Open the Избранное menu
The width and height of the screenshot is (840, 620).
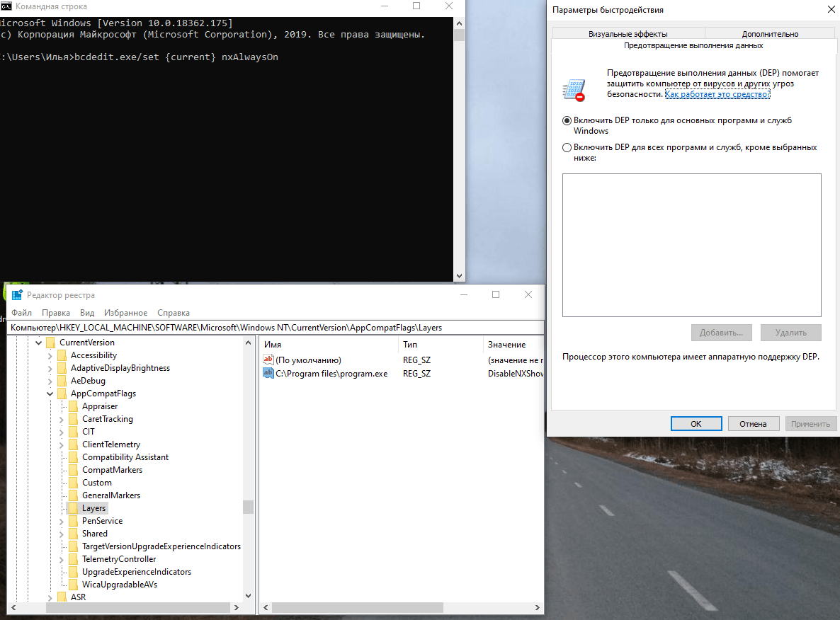click(125, 313)
